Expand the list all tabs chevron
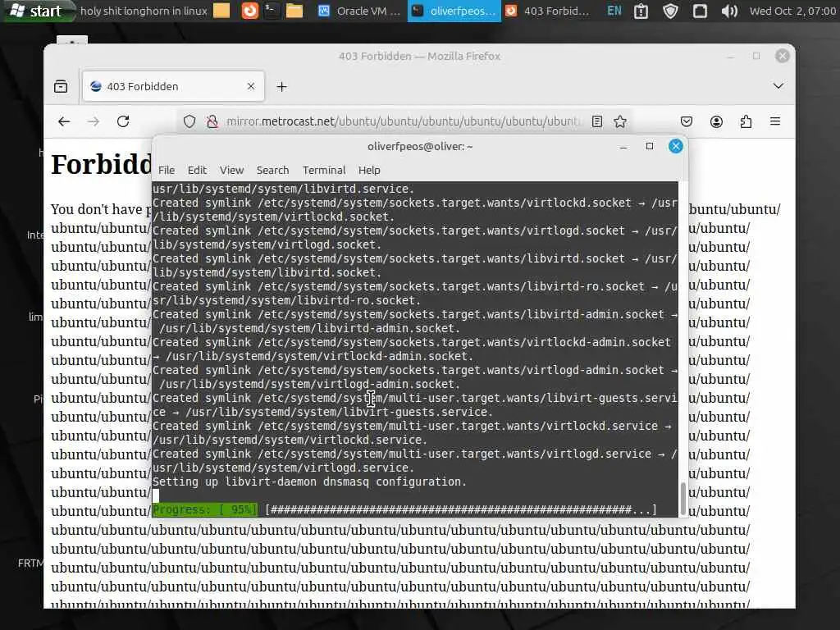Viewport: 840px width, 630px height. coord(778,85)
